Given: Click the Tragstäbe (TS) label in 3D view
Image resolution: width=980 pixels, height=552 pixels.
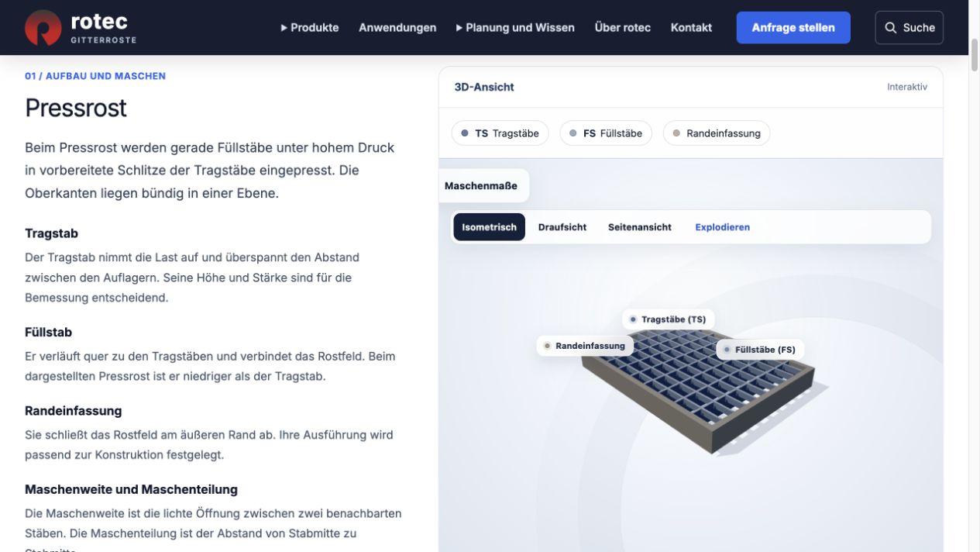Looking at the screenshot, I should click(668, 319).
